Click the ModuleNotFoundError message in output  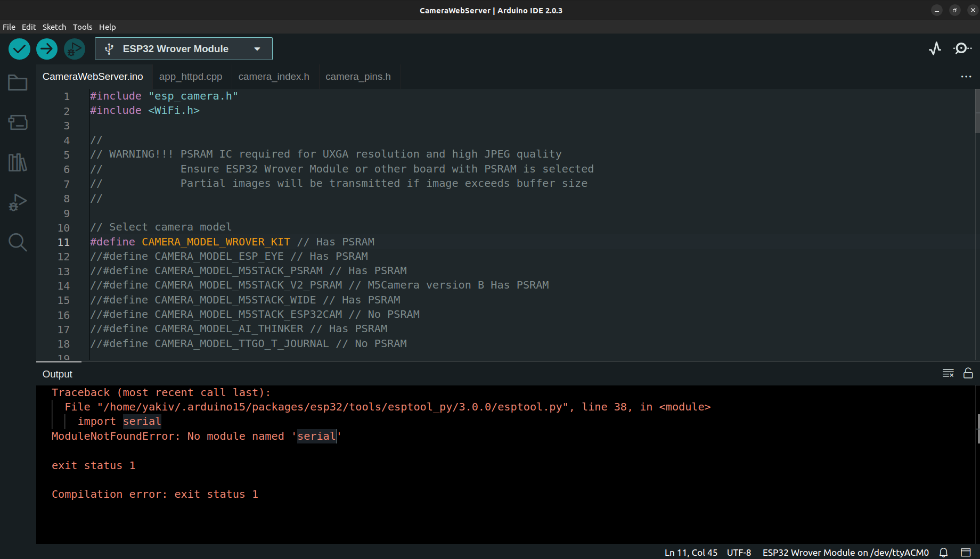(x=196, y=436)
